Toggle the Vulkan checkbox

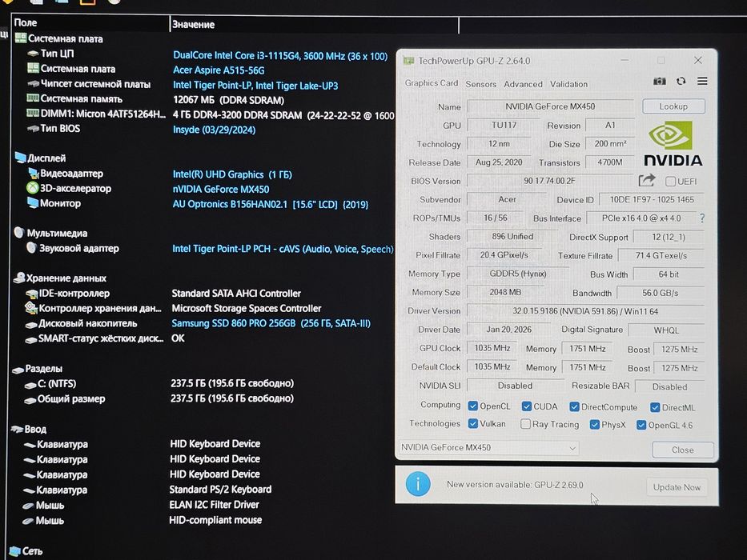coord(472,423)
